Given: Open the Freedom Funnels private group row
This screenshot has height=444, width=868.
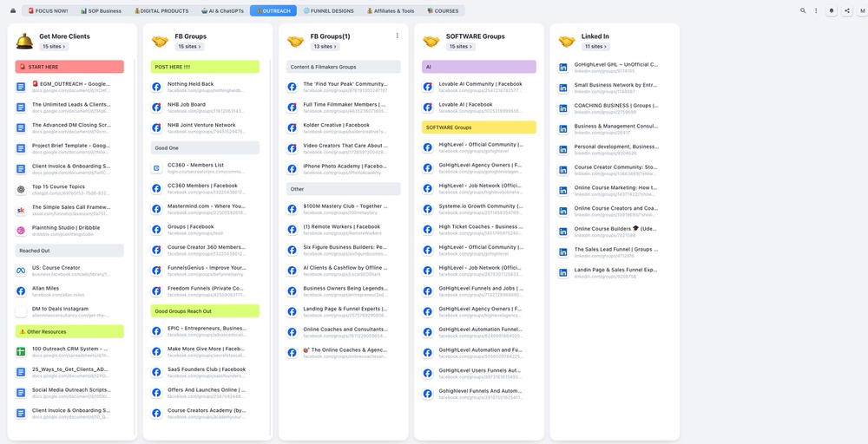Looking at the screenshot, I should point(206,291).
